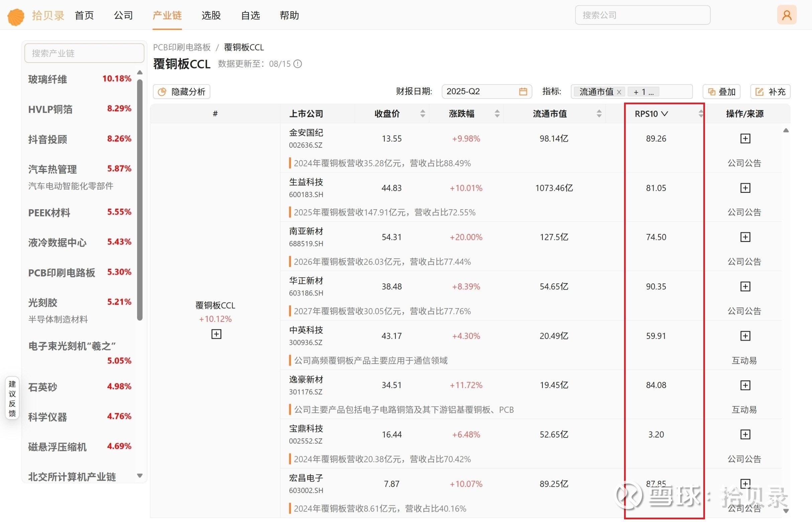Open the RPS10 column dropdown chevron

pos(665,114)
